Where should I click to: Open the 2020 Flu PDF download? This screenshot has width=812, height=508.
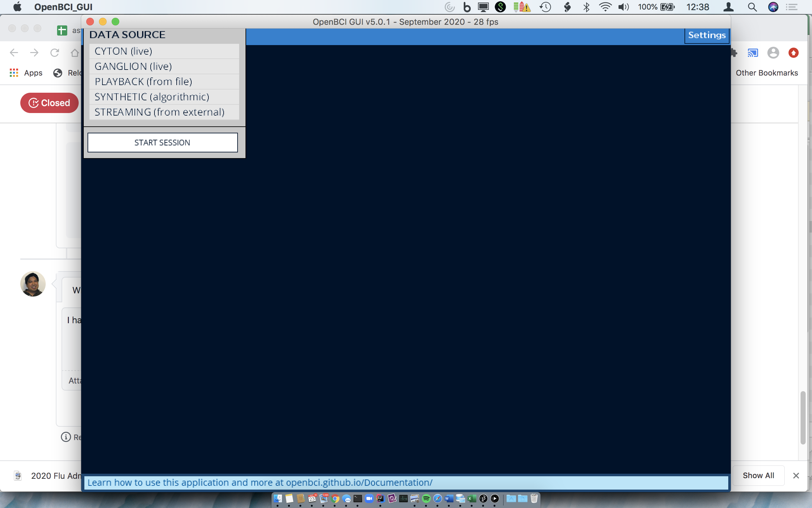47,476
